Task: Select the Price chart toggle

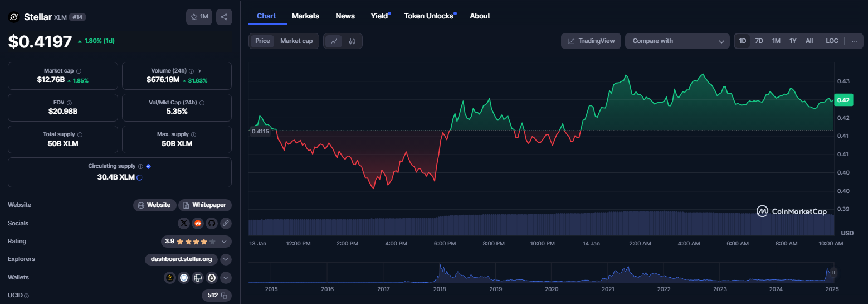Action: coord(262,41)
